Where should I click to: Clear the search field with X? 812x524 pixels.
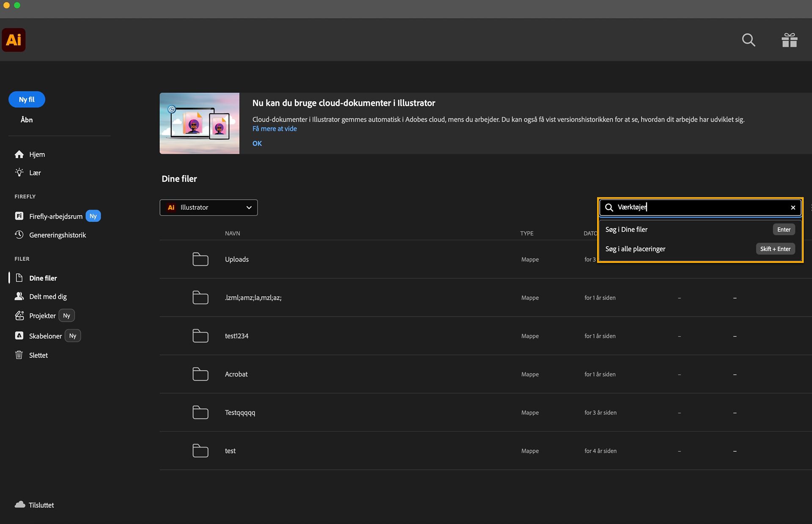coord(793,207)
